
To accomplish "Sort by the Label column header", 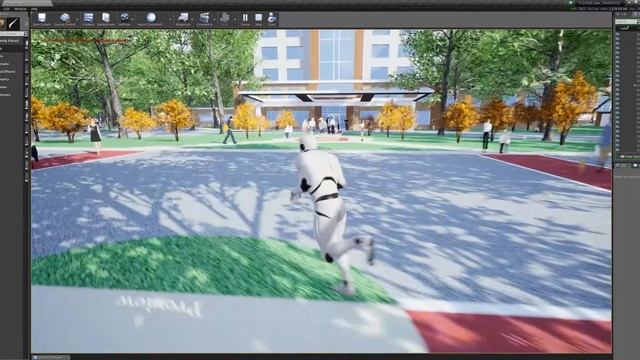I will 624,28.
